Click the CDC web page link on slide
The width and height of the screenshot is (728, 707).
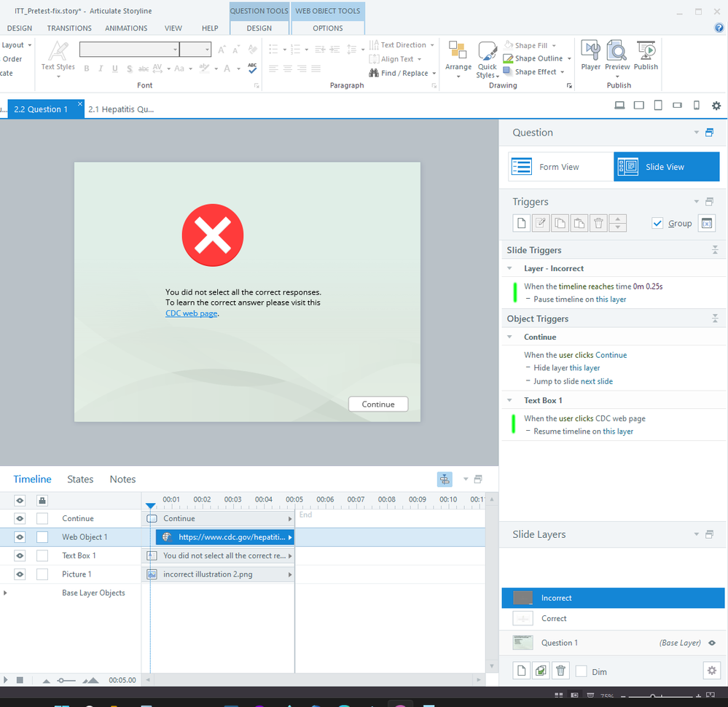point(192,313)
